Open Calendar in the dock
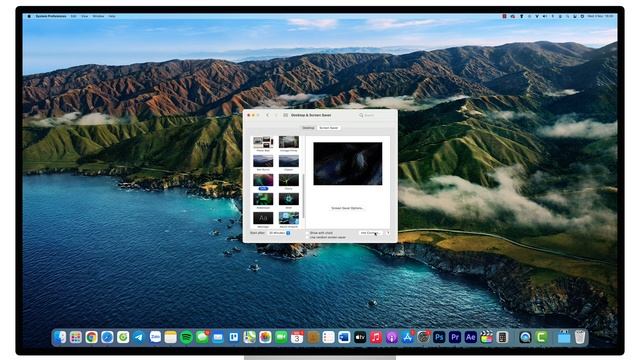The image size is (640, 360). (297, 337)
